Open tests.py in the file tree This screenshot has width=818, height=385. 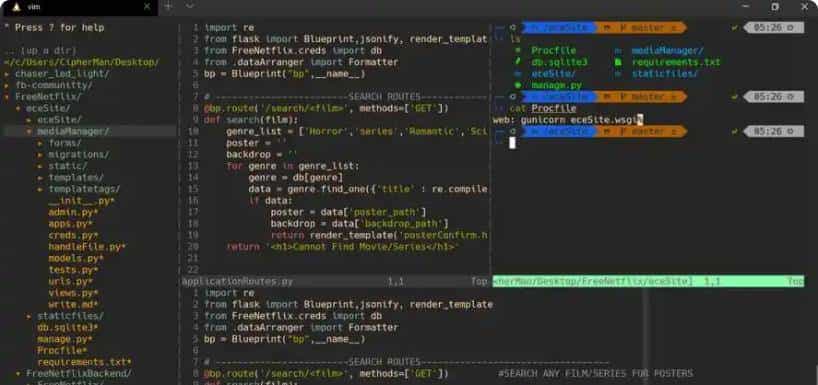pos(74,270)
